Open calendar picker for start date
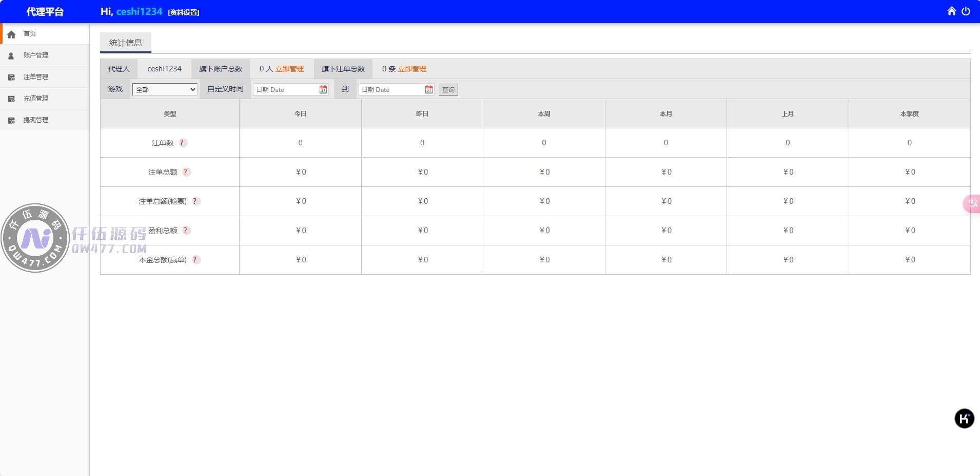980x476 pixels. [323, 89]
